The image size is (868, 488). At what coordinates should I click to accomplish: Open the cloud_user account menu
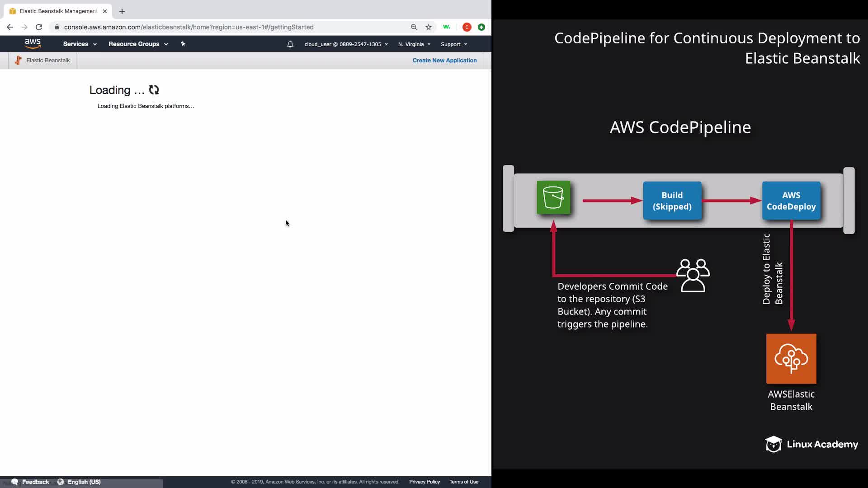(346, 44)
